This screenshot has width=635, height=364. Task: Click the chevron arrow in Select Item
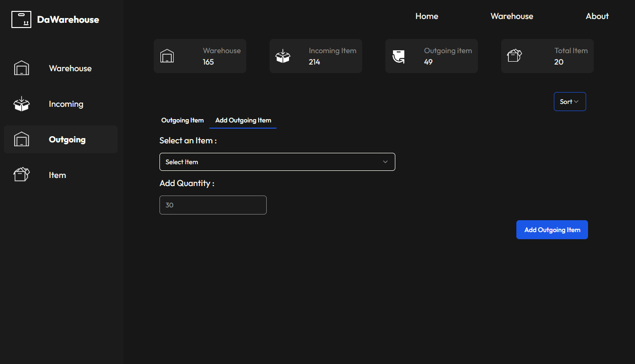pos(385,162)
